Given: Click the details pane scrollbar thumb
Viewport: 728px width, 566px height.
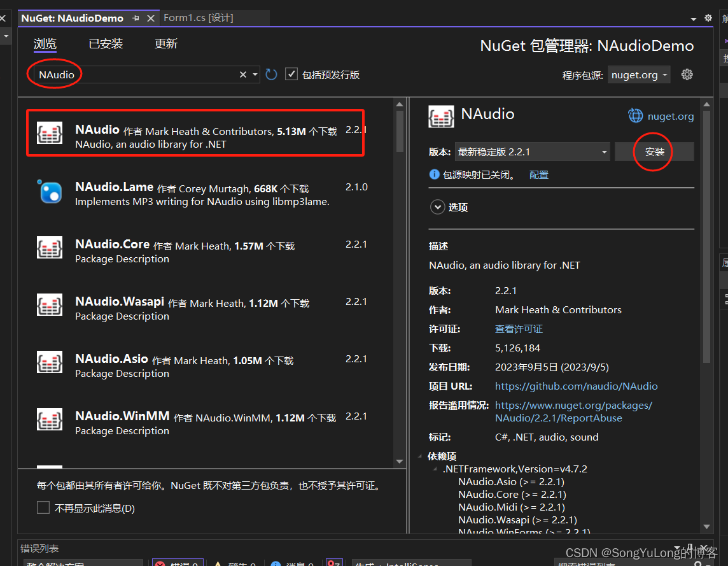Looking at the screenshot, I should (706, 237).
